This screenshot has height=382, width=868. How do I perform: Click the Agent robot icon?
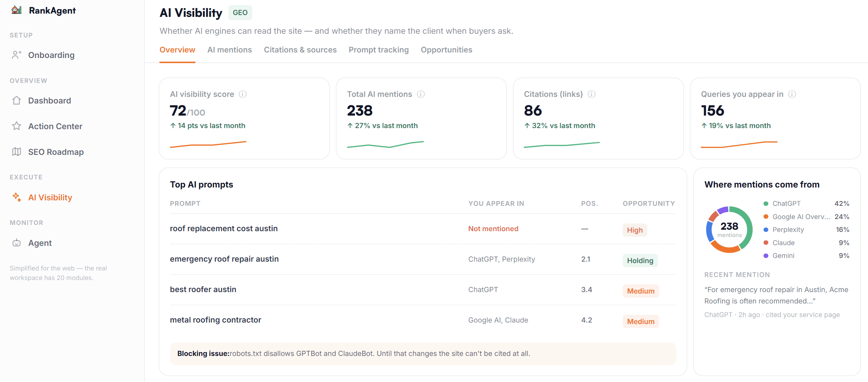click(x=16, y=243)
